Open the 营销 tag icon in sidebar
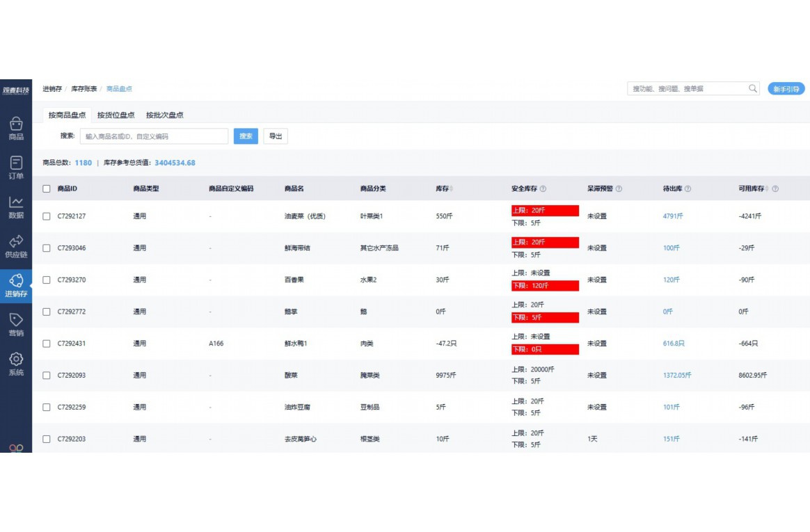This screenshot has height=532, width=810. pos(16,321)
